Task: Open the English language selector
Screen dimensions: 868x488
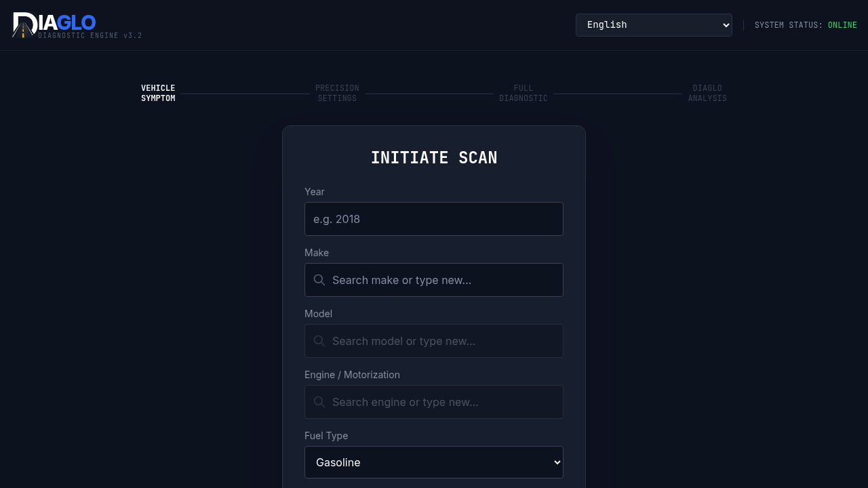Action: click(653, 24)
